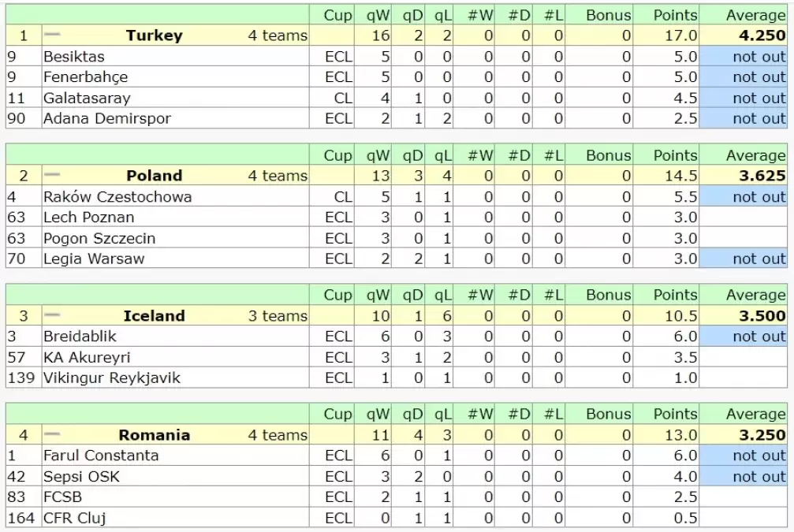Select Turkey's 4.250 average value
Viewport: 794px width, 532px height.
click(x=762, y=35)
